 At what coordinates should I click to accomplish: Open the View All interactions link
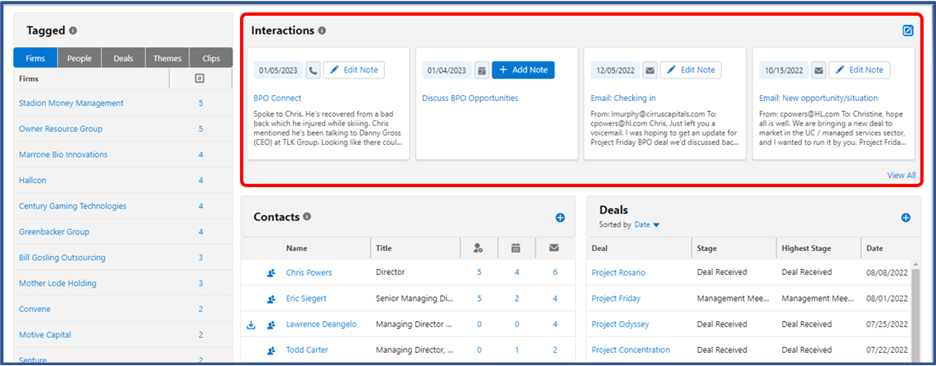pyautogui.click(x=901, y=175)
